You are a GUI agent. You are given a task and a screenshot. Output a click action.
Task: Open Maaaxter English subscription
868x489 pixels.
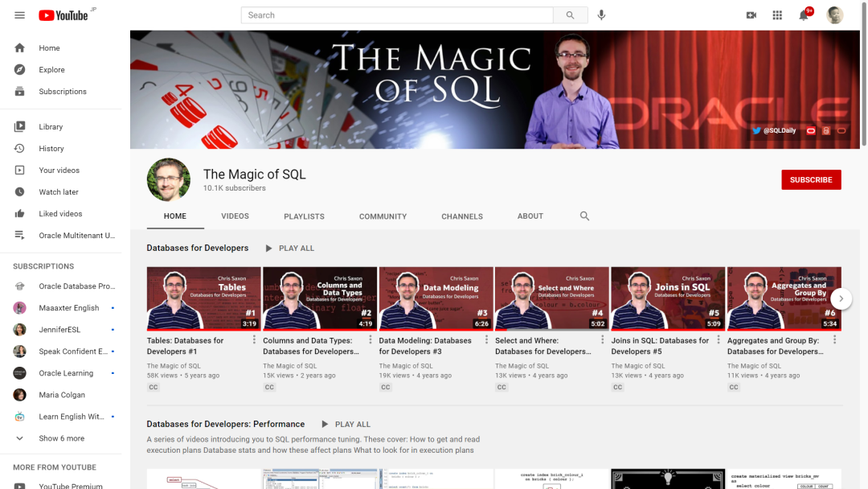click(61, 308)
